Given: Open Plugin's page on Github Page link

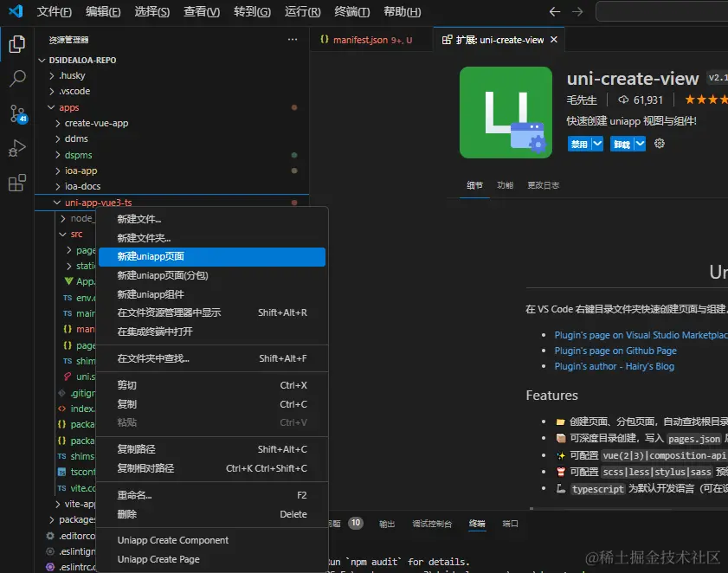Looking at the screenshot, I should 615,351.
